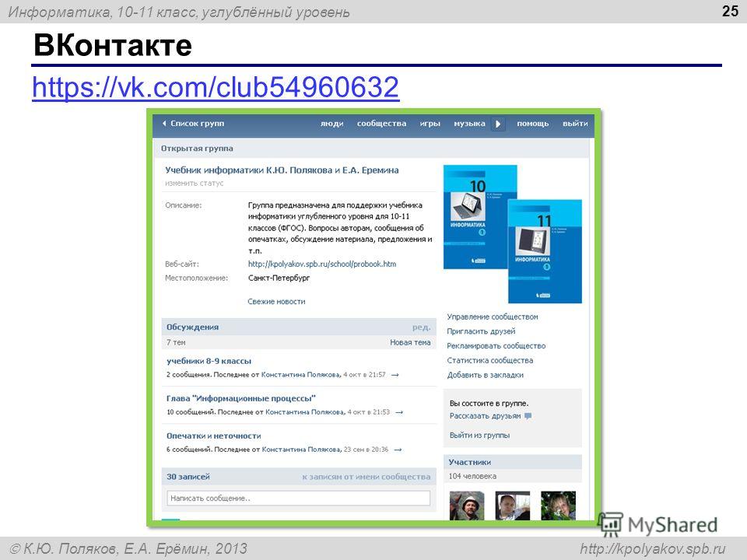Open Константина Полякова link in 'Глава' row

click(x=305, y=412)
